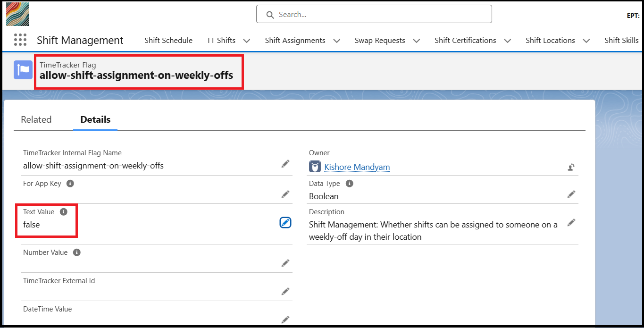Edit the DateTime Value field

pos(285,320)
